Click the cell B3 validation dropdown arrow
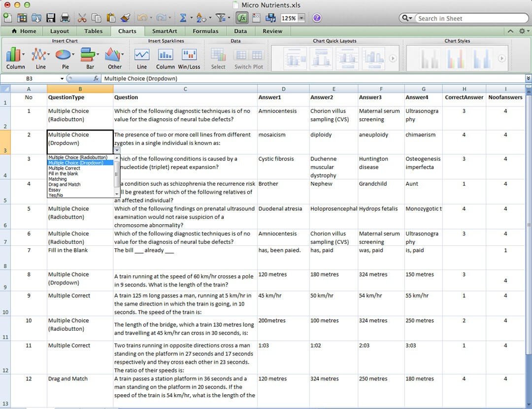Screen dimensions: 532x409 click(117, 150)
